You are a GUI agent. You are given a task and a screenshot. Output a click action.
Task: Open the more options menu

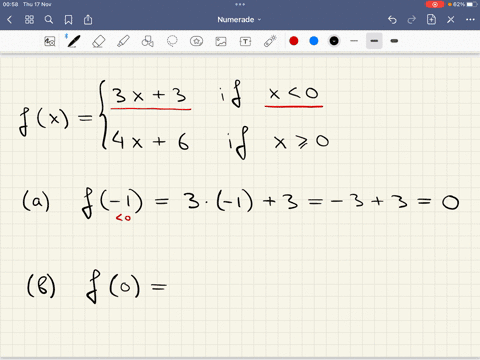pyautogui.click(x=470, y=20)
